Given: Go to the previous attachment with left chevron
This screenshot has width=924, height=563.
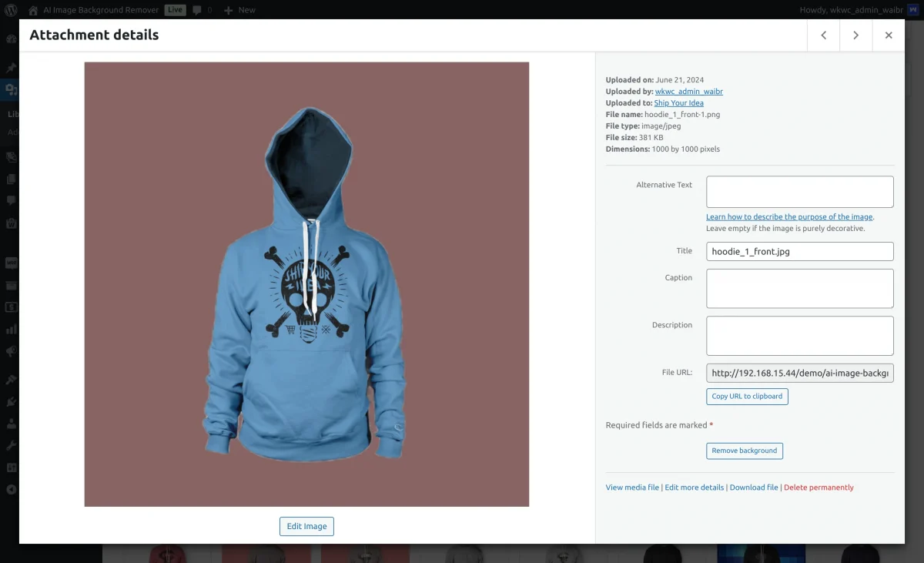Looking at the screenshot, I should coord(824,35).
